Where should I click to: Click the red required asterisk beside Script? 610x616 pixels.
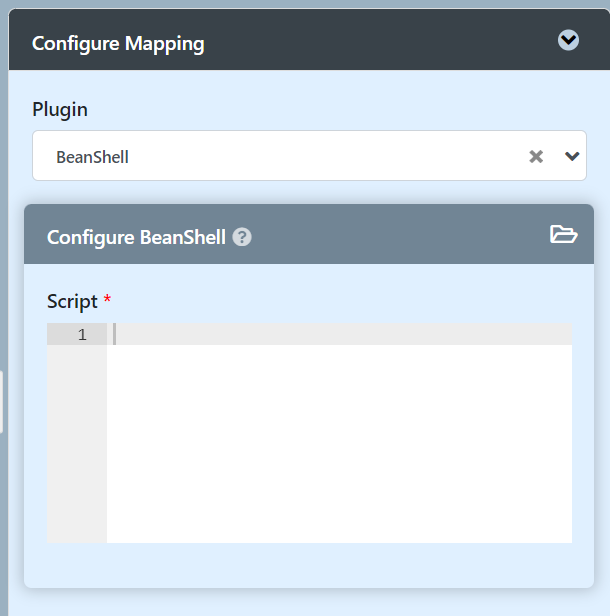click(107, 300)
